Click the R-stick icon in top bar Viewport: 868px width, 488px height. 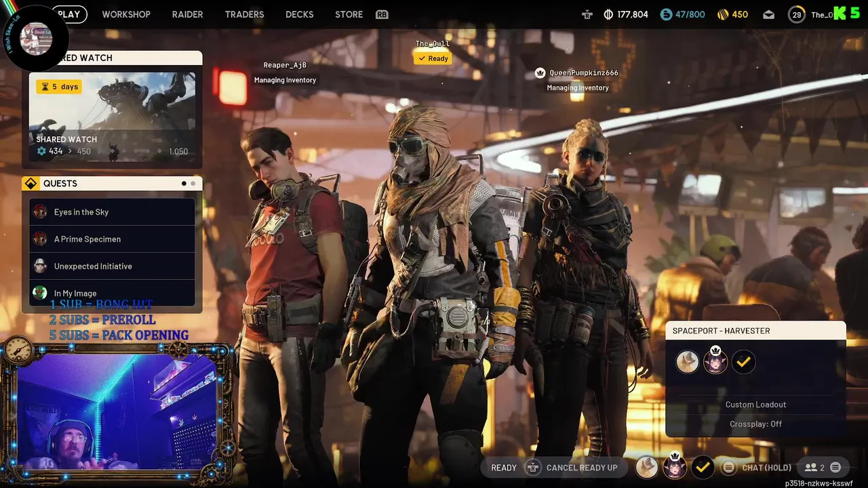coord(587,14)
